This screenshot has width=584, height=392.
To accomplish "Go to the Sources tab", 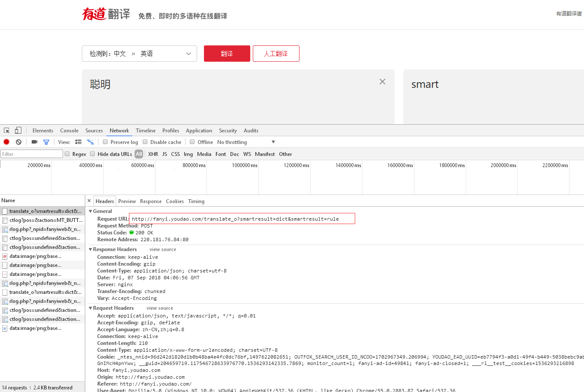I will click(94, 131).
